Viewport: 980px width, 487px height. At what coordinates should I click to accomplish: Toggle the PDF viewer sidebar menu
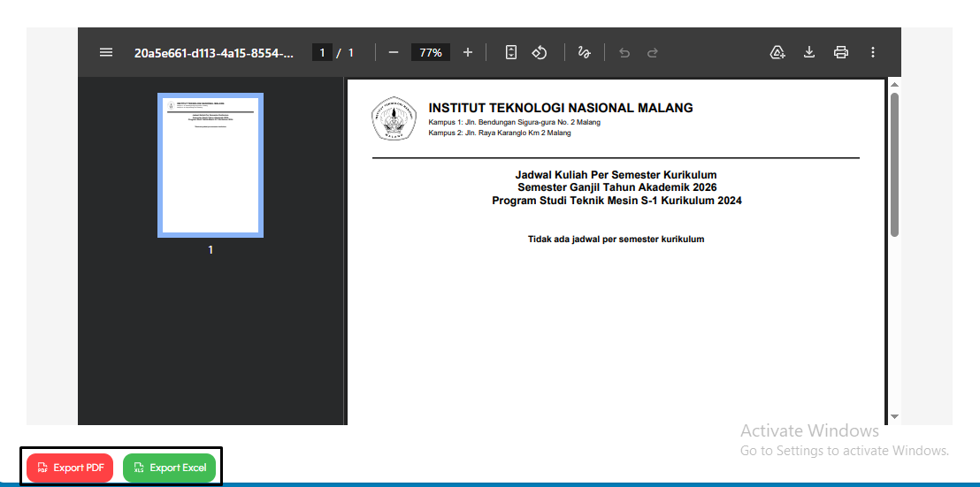(106, 52)
